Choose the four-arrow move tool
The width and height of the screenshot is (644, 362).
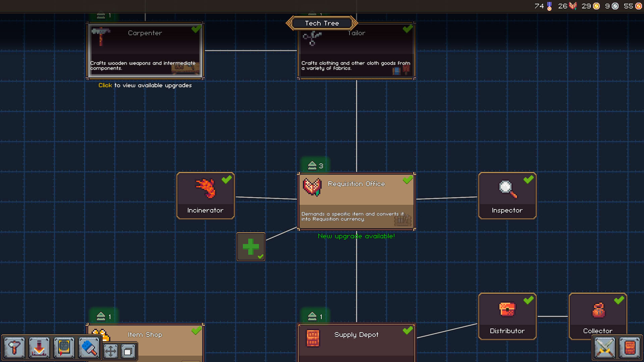(x=110, y=352)
